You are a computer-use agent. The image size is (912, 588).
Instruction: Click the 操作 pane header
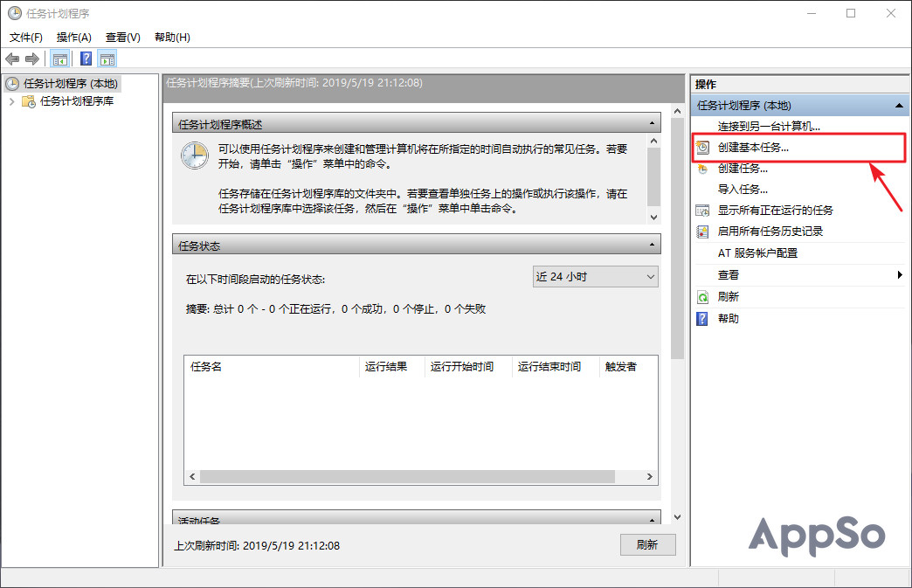click(799, 85)
